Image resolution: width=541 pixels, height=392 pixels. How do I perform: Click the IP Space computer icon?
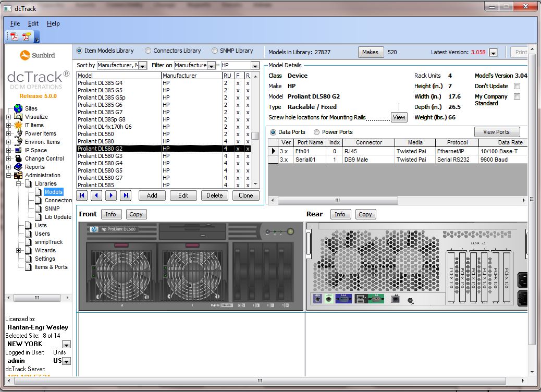[x=18, y=150]
